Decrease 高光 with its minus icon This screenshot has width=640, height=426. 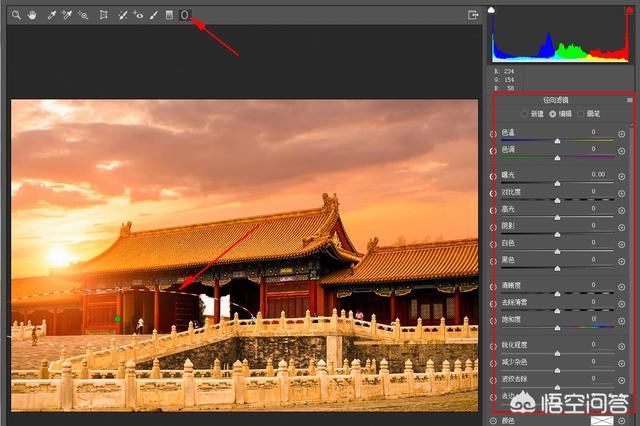pos(493,211)
